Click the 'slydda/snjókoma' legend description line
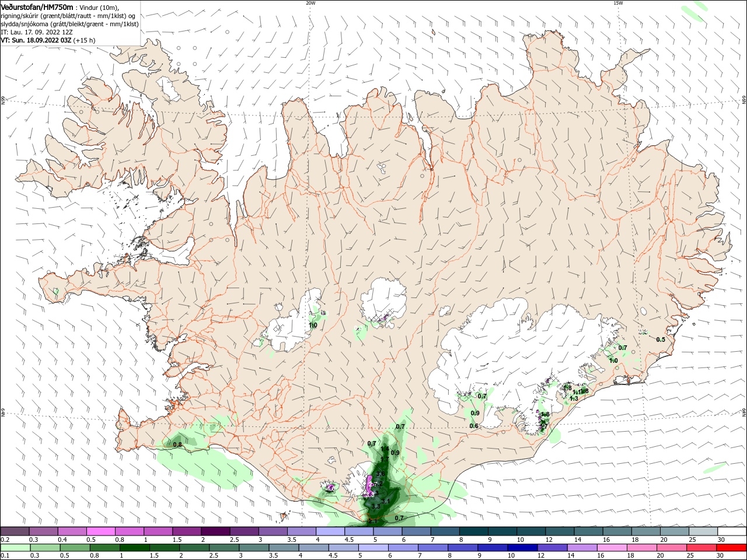 pyautogui.click(x=69, y=24)
